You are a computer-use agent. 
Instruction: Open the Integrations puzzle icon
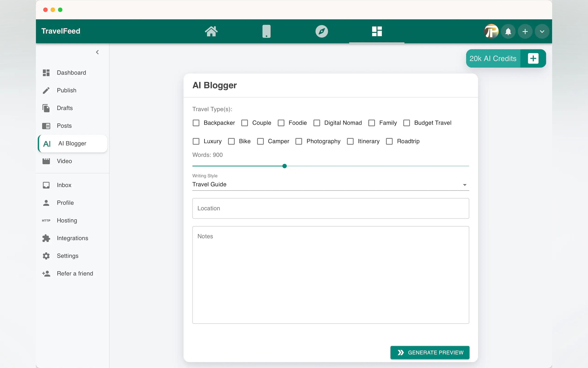click(46, 238)
